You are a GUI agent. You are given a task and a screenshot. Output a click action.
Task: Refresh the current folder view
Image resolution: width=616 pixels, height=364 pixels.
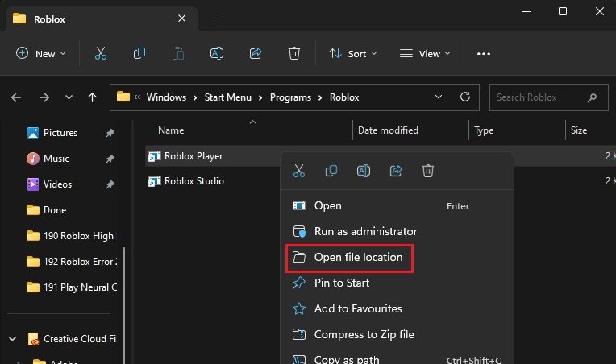(464, 97)
